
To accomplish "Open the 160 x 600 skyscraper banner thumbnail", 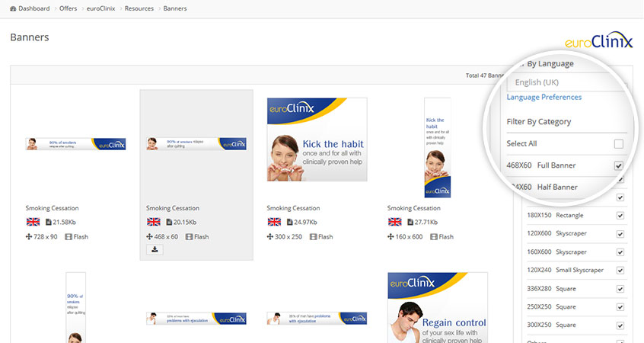I will (x=438, y=148).
